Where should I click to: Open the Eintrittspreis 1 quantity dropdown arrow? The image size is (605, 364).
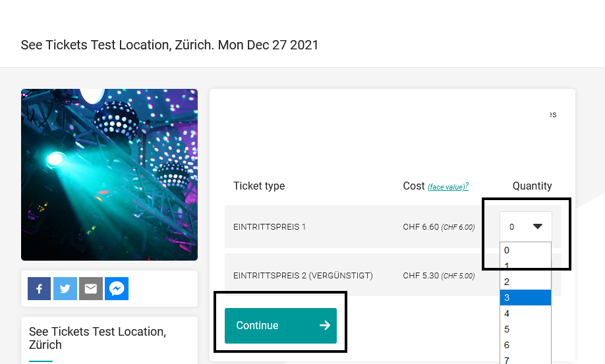538,226
